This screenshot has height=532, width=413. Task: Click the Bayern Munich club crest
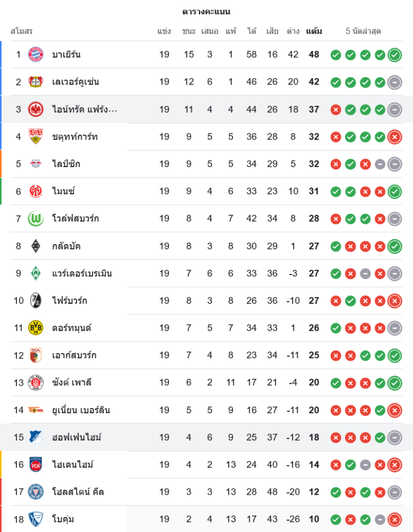[36, 54]
